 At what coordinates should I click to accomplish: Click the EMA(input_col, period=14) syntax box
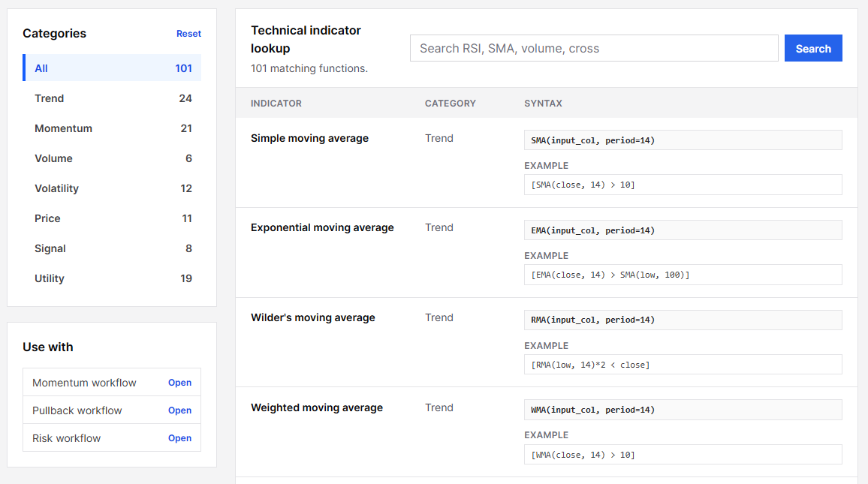[683, 230]
